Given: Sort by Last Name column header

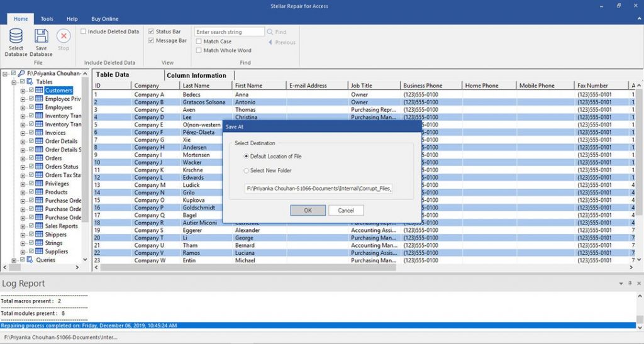Looking at the screenshot, I should [x=206, y=86].
